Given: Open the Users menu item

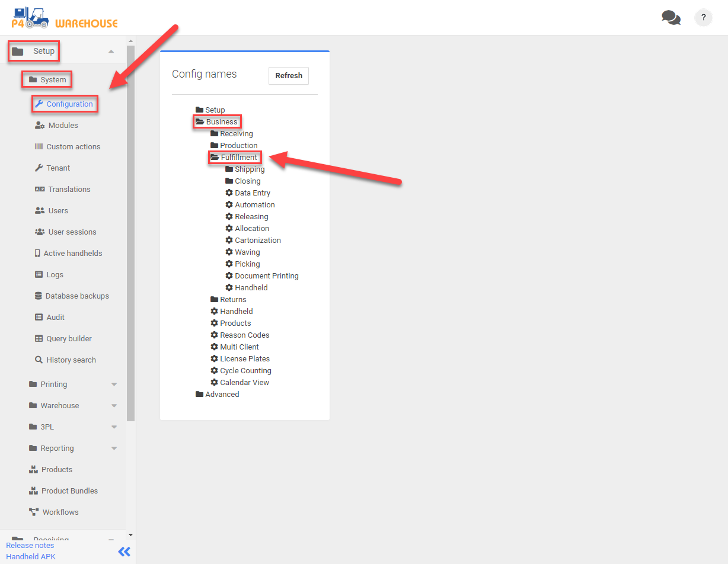Looking at the screenshot, I should point(58,211).
